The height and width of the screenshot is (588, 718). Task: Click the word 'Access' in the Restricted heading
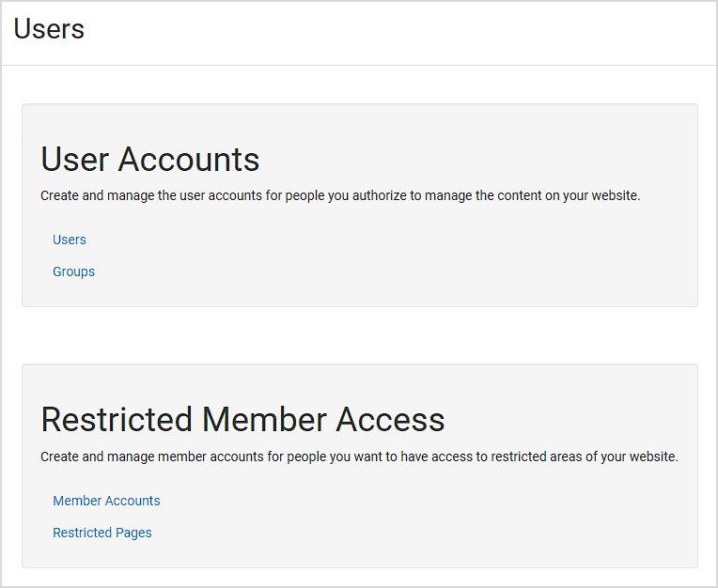(x=390, y=420)
